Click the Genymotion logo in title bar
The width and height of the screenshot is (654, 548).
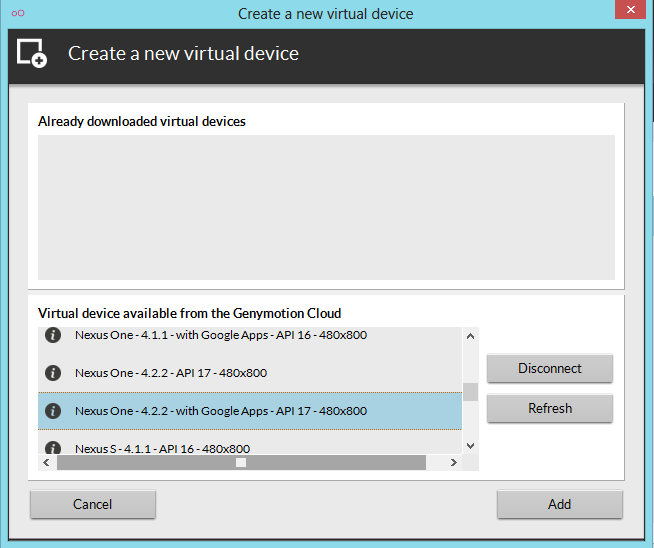coord(18,13)
